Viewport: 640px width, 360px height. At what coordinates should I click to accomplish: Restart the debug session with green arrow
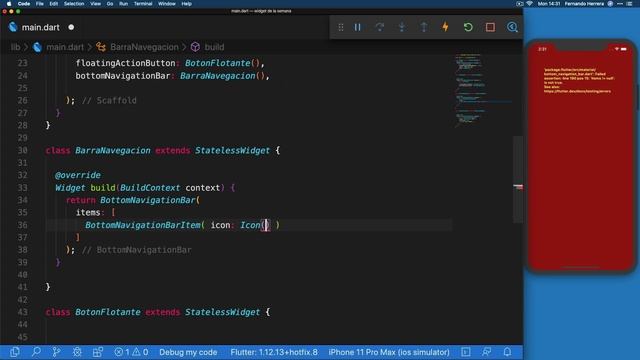[x=468, y=27]
